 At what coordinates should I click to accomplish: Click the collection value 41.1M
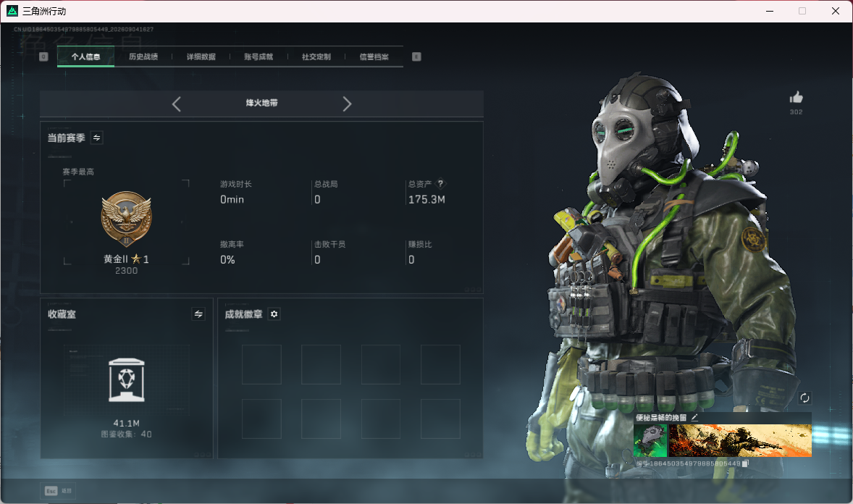pyautogui.click(x=126, y=423)
